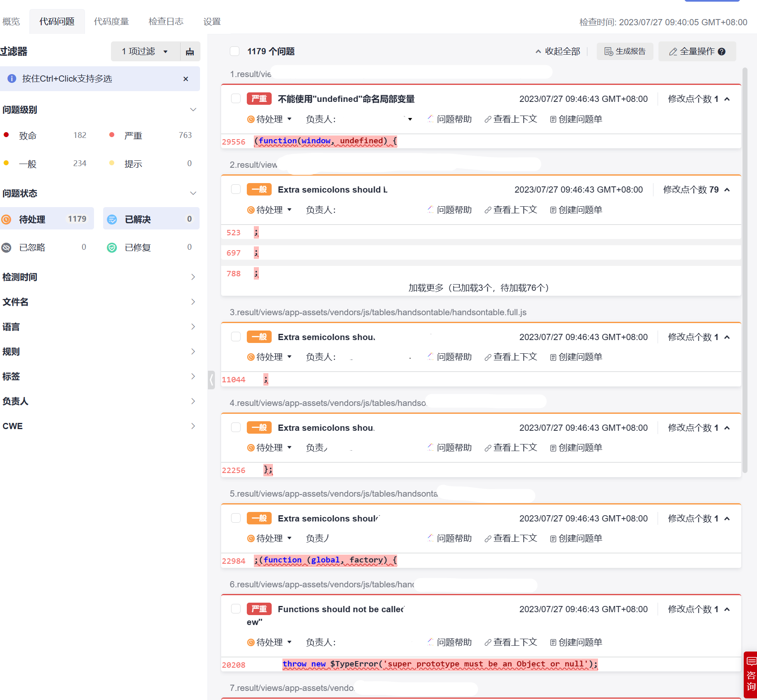Click 查看上下文 for the undefined variable issue

pos(511,119)
